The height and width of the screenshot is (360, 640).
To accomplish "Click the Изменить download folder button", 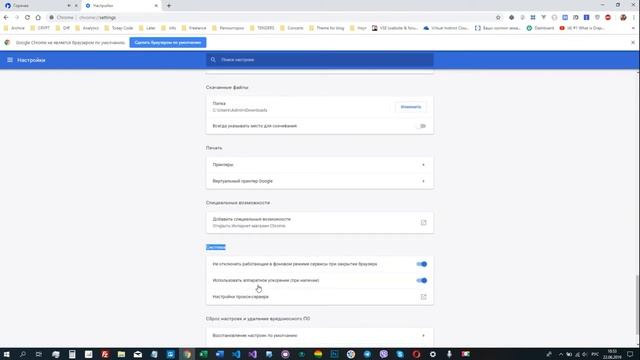I will [x=411, y=107].
